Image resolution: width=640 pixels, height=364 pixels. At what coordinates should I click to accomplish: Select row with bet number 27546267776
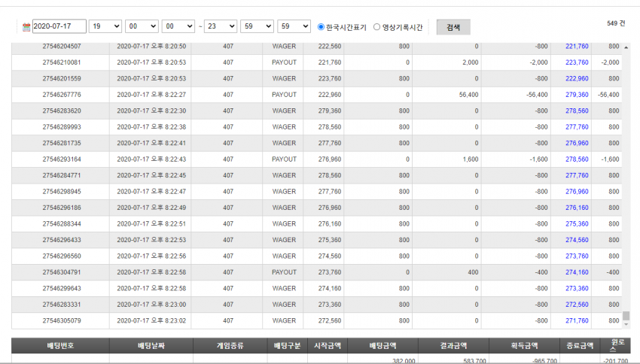click(x=317, y=95)
